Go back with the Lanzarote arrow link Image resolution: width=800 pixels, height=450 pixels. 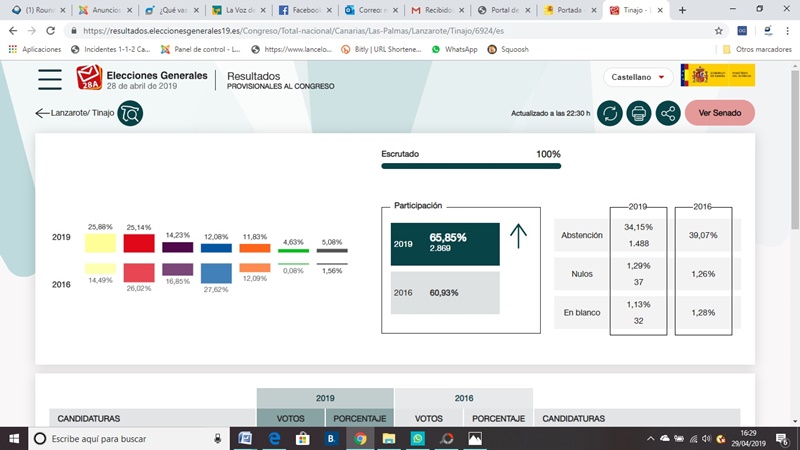(x=75, y=114)
